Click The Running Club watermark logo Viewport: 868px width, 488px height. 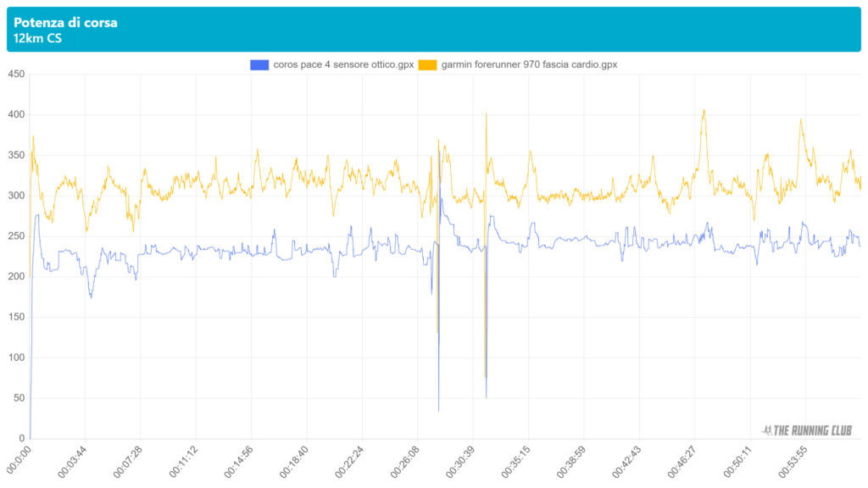(x=808, y=430)
